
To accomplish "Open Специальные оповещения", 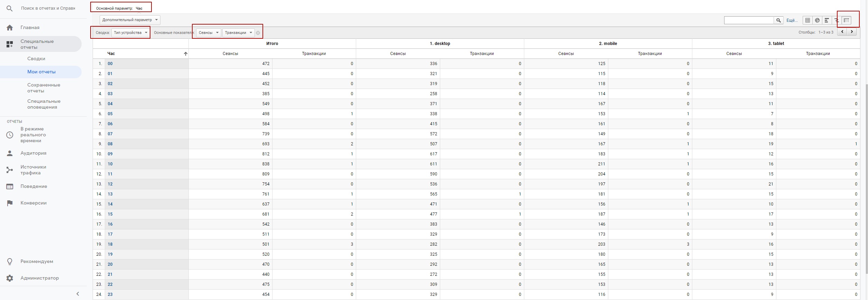I will pyautogui.click(x=44, y=104).
